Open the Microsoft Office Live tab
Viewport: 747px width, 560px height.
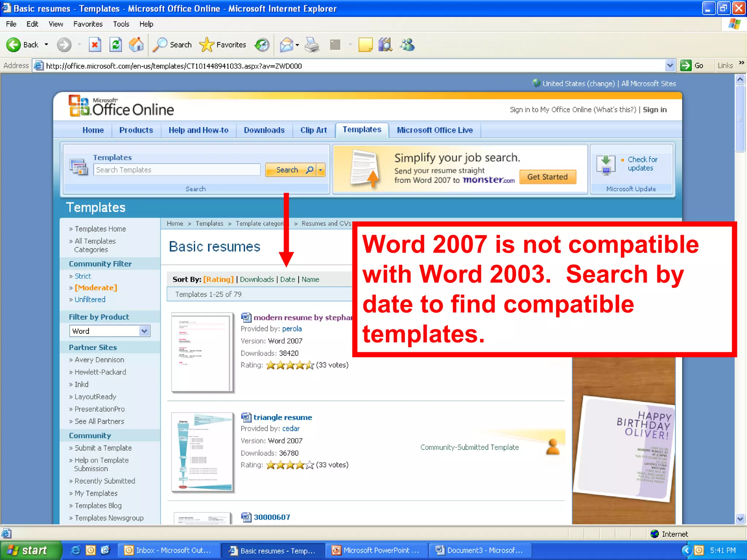(435, 130)
